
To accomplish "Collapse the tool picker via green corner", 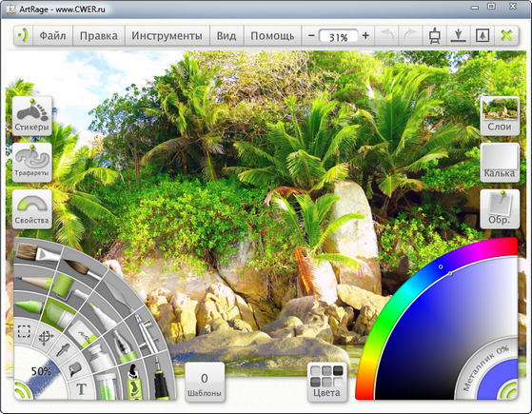I will tap(22, 391).
